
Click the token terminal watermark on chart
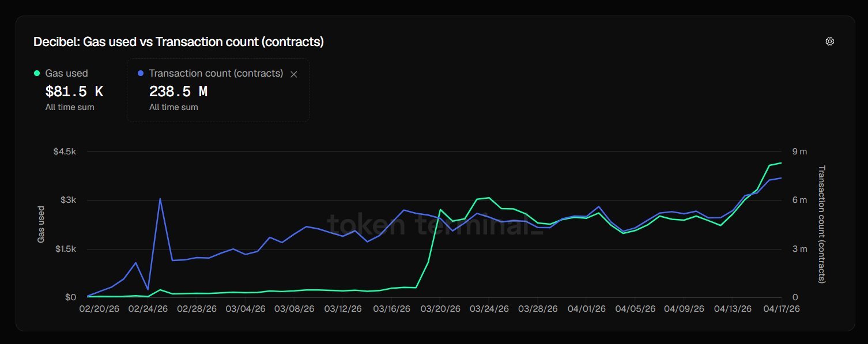click(435, 224)
